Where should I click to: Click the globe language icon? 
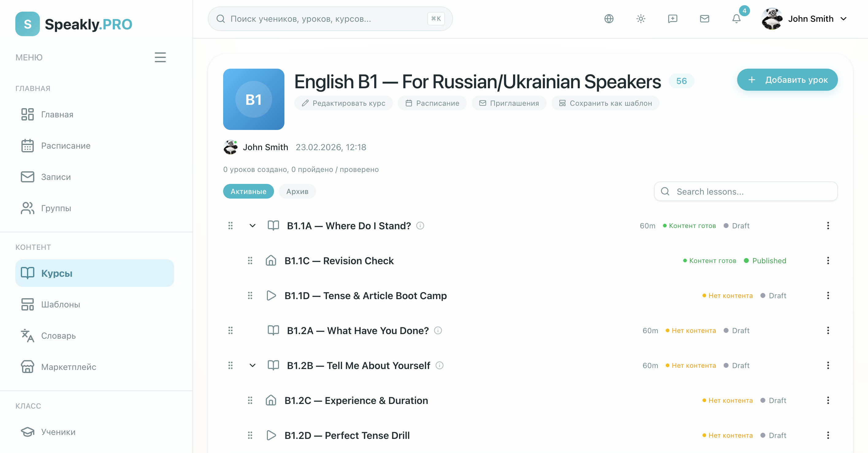609,19
